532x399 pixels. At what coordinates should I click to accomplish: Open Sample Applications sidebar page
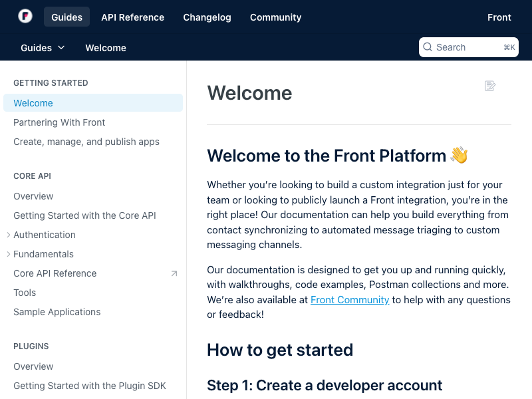[x=57, y=312]
